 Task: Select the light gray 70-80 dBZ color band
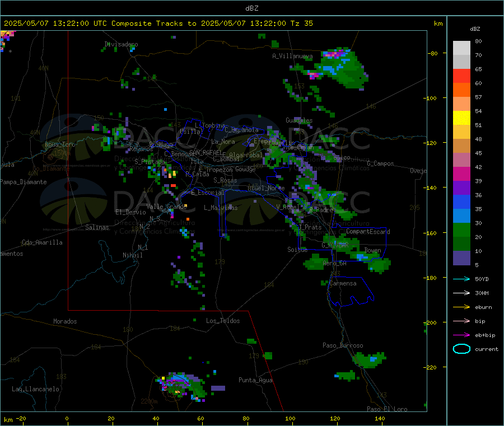[461, 48]
